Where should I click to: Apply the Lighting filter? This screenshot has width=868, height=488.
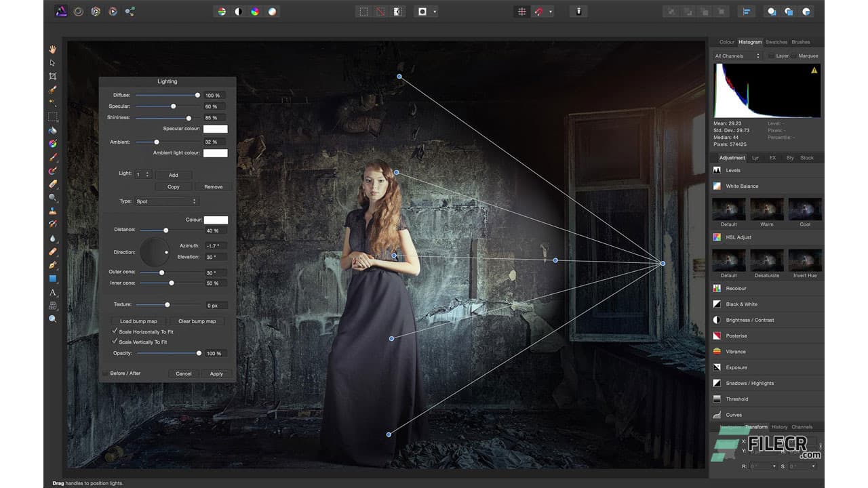[x=216, y=373]
